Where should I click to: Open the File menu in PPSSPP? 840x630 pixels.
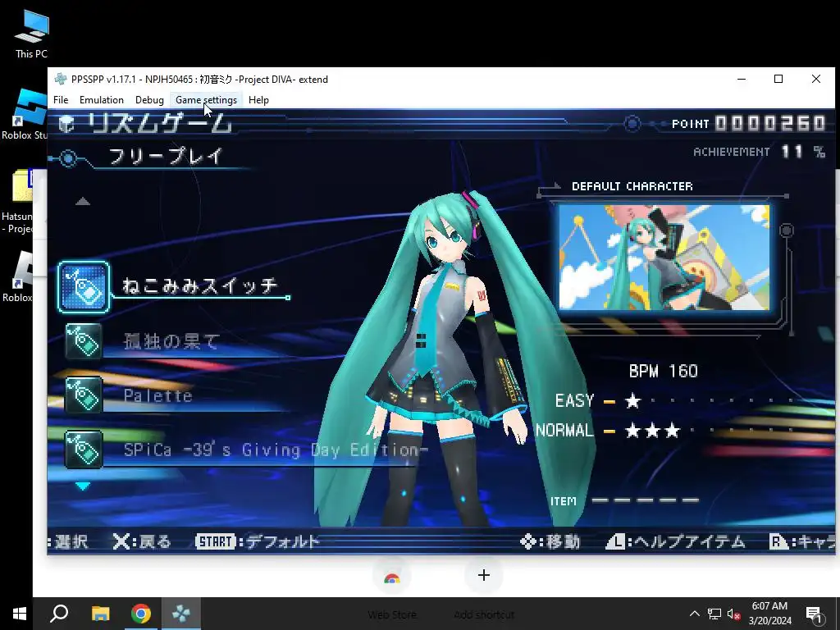click(61, 99)
